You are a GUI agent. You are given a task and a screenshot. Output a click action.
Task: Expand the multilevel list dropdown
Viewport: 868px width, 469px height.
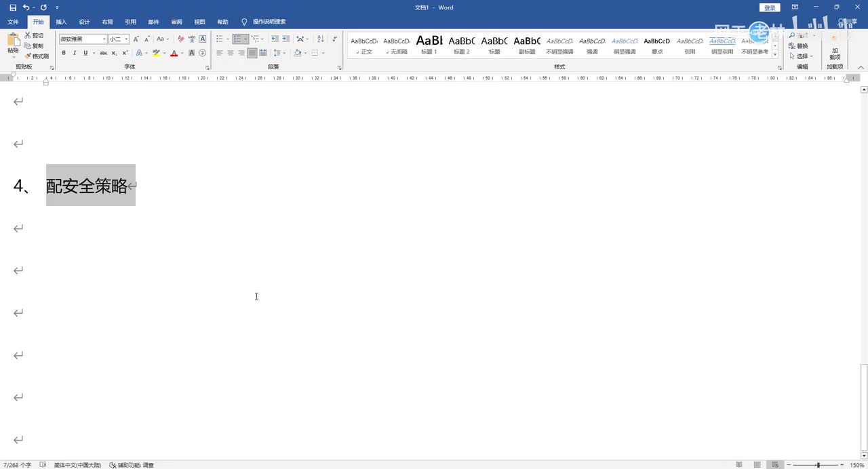coord(263,39)
